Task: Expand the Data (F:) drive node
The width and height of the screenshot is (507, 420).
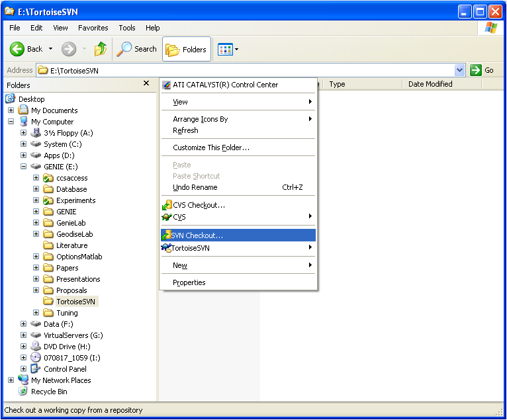Action: point(24,324)
